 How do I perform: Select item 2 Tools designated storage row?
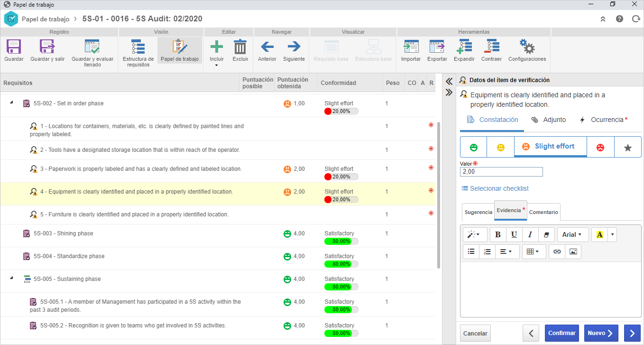(218, 150)
